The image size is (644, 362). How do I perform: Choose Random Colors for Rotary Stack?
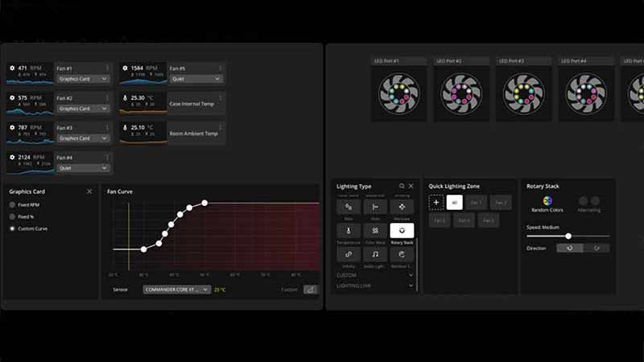click(x=547, y=201)
